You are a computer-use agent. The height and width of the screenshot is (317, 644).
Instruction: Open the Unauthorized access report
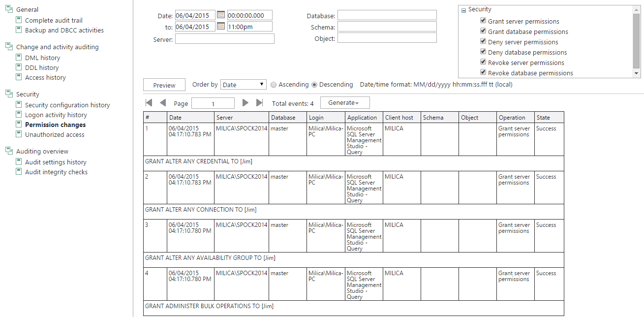55,134
